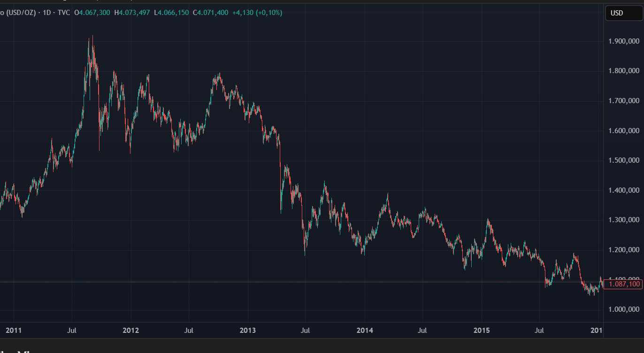Click the 2013 label on time axis
Image resolution: width=644 pixels, height=353 pixels.
[x=248, y=330]
